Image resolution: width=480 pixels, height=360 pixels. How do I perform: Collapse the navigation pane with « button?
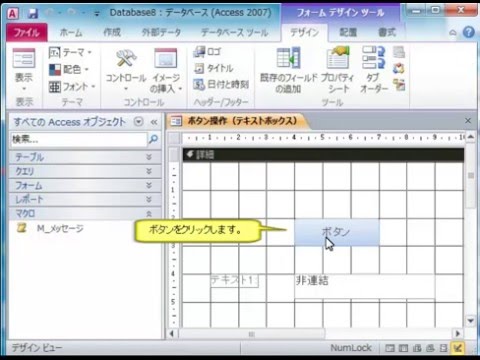click(154, 122)
